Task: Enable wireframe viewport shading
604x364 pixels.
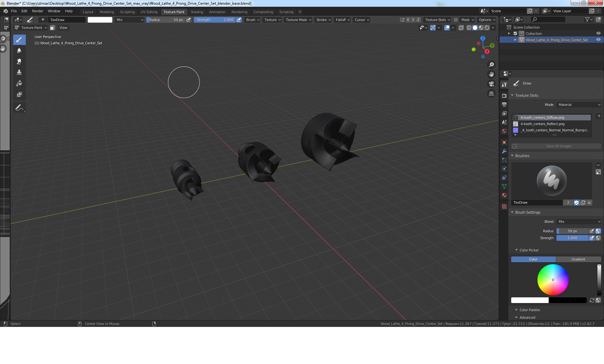Action: click(469, 28)
